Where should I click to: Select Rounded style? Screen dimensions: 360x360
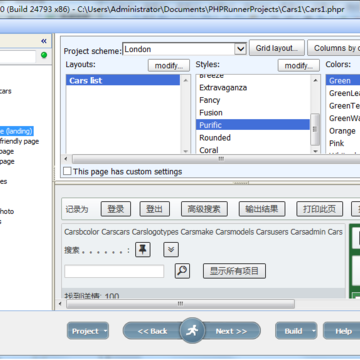pos(215,138)
